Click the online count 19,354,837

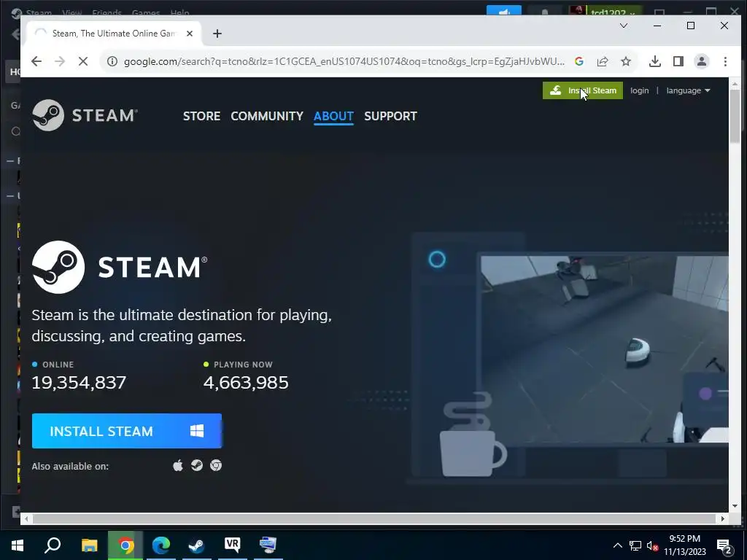coord(79,382)
